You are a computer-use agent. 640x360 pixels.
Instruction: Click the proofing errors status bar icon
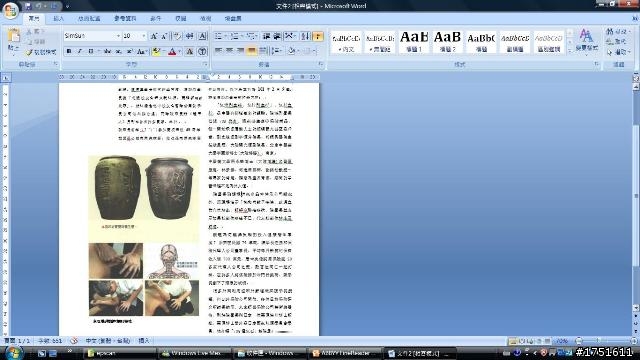[x=74, y=340]
